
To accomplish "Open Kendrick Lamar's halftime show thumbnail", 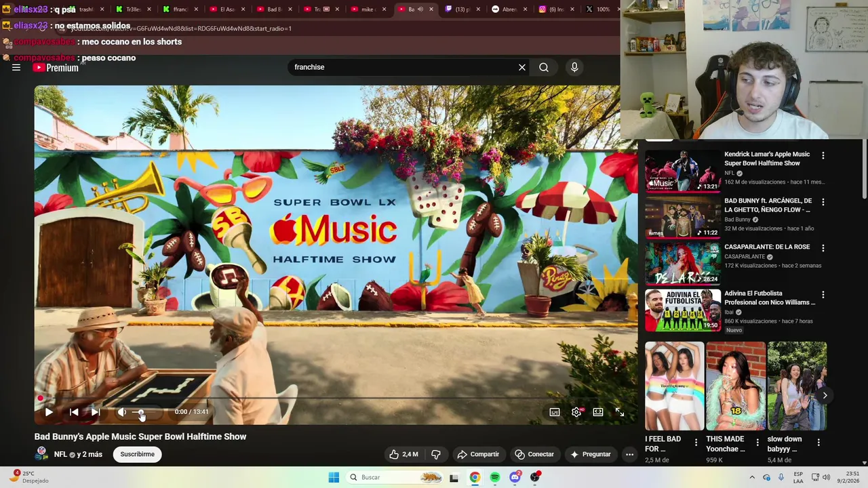I will coord(683,171).
